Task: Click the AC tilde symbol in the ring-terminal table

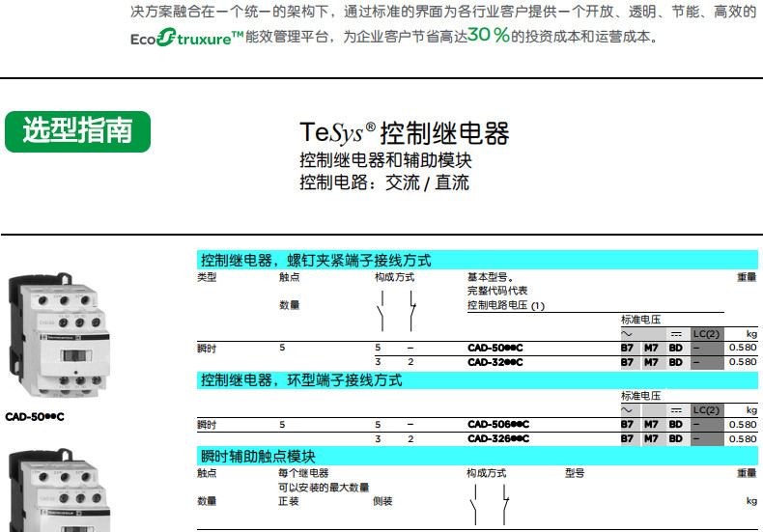Action: [627, 410]
